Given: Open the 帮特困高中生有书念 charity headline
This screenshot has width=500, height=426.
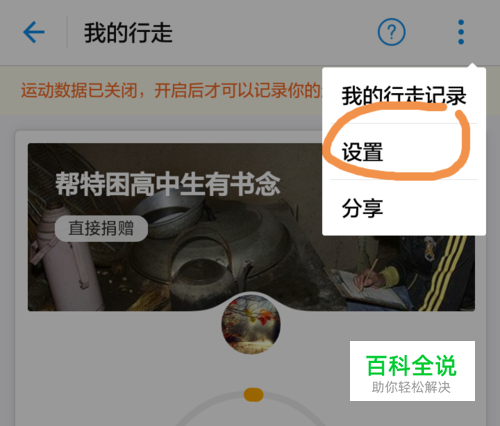Looking at the screenshot, I should point(168,184).
